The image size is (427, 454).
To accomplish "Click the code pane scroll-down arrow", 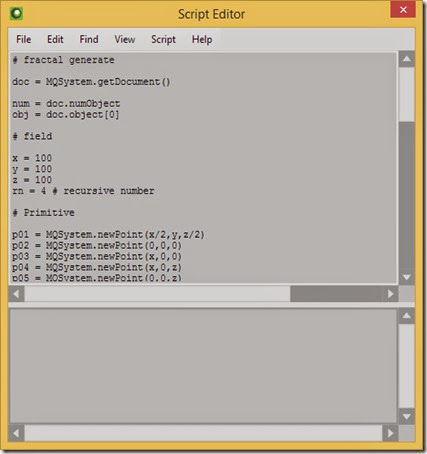I will [406, 277].
